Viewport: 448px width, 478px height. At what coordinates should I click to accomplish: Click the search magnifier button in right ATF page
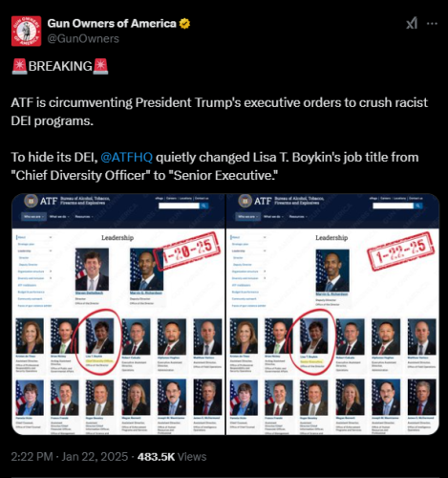tap(418, 206)
